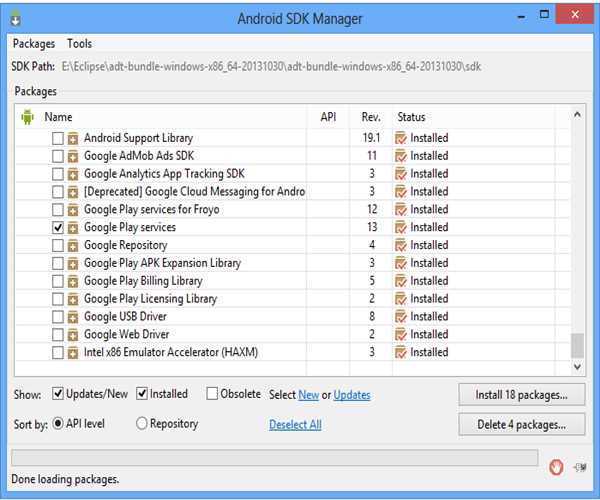Viewport: 600px width, 500px height.
Task: Open the Tools menu
Action: click(79, 44)
